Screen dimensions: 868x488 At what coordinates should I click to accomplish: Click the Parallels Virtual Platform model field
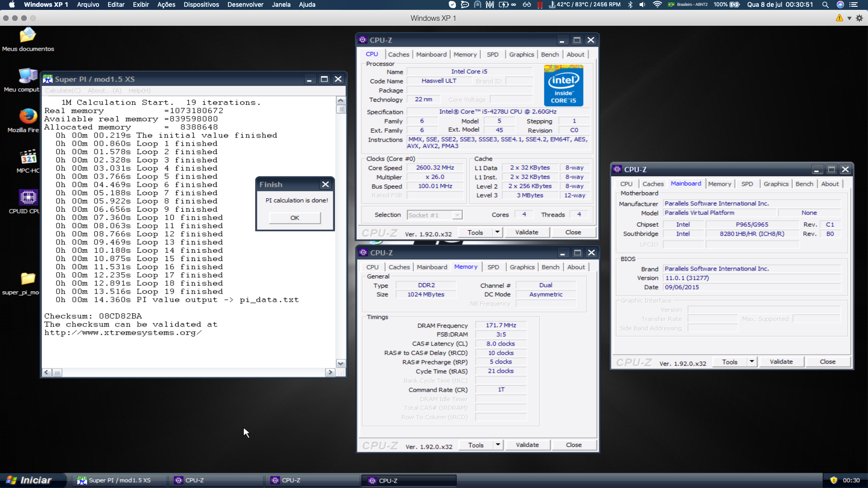pyautogui.click(x=720, y=213)
